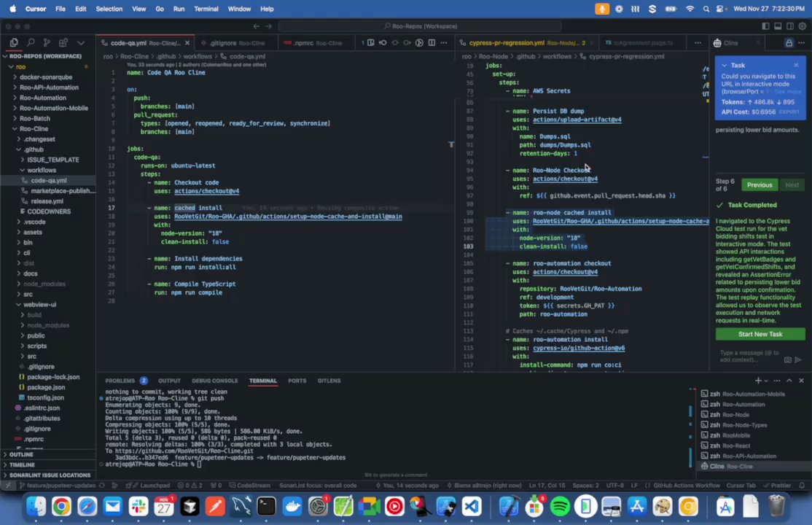Click the go to previous change icon
The width and height of the screenshot is (812, 525).
(383, 43)
